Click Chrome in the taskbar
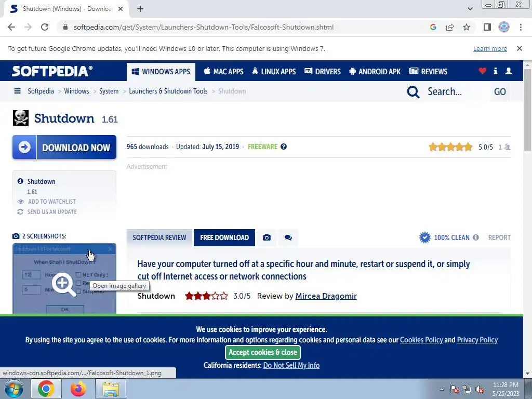Screen dimensions: 532x399 (x=46, y=389)
